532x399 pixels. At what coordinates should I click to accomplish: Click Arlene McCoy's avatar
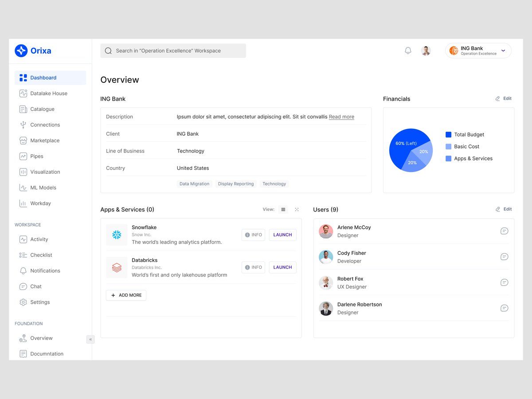pyautogui.click(x=326, y=231)
